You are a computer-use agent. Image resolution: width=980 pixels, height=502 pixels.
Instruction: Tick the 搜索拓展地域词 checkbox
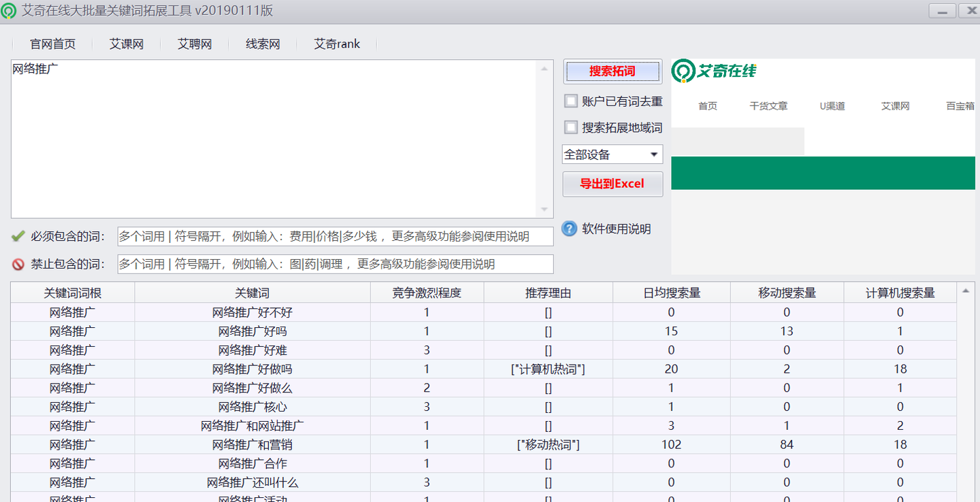pyautogui.click(x=571, y=127)
